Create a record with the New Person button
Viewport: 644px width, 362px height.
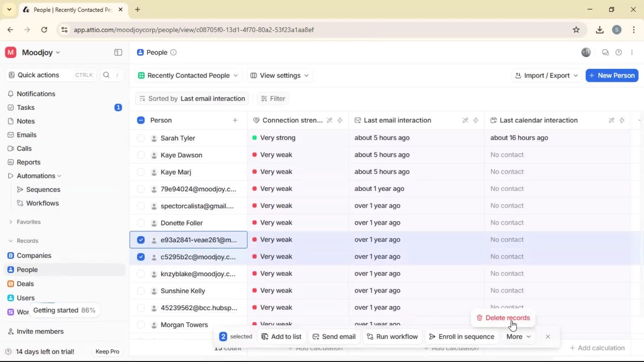click(612, 75)
